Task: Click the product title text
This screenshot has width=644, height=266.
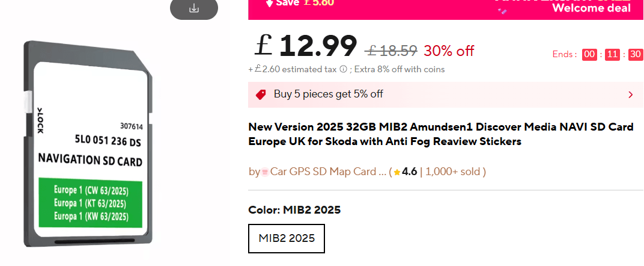Action: 440,134
